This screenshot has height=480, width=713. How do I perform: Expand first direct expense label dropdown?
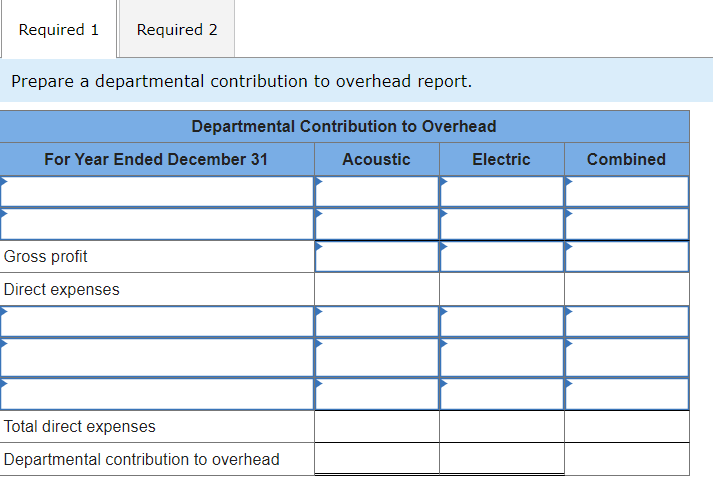coord(157,321)
